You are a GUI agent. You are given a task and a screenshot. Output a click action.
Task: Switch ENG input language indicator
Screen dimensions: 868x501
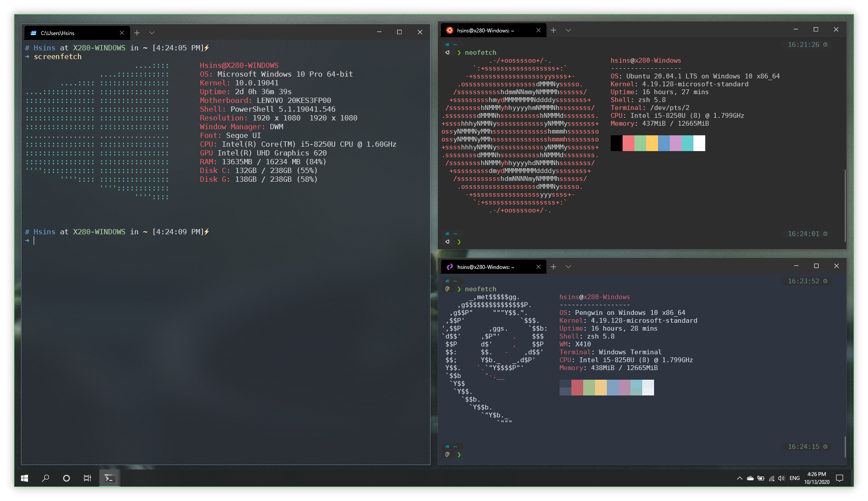794,478
